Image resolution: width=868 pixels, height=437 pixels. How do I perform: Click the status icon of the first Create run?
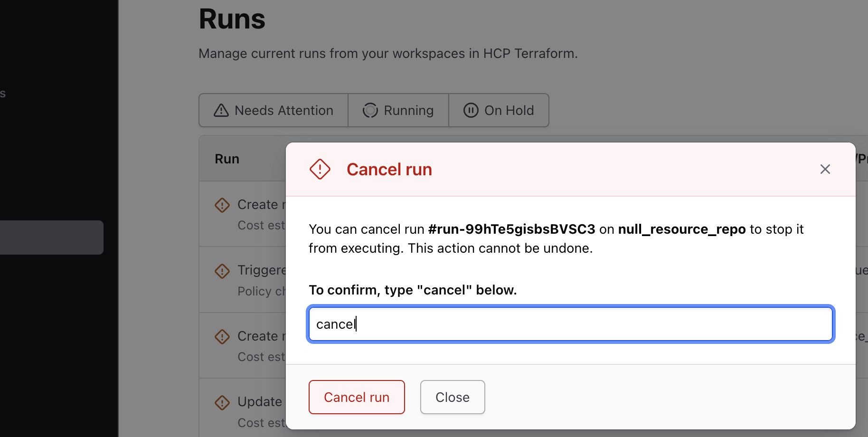222,205
